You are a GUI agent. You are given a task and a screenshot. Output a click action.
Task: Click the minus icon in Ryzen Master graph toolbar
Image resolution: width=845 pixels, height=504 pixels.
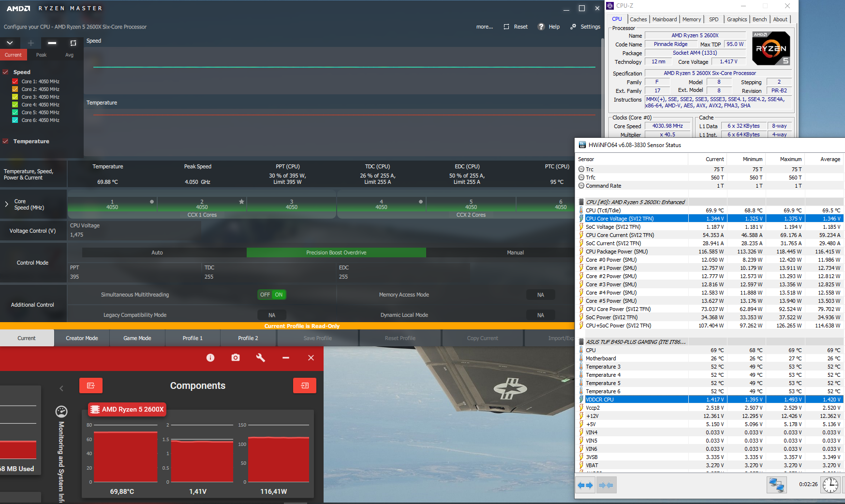pos(52,43)
